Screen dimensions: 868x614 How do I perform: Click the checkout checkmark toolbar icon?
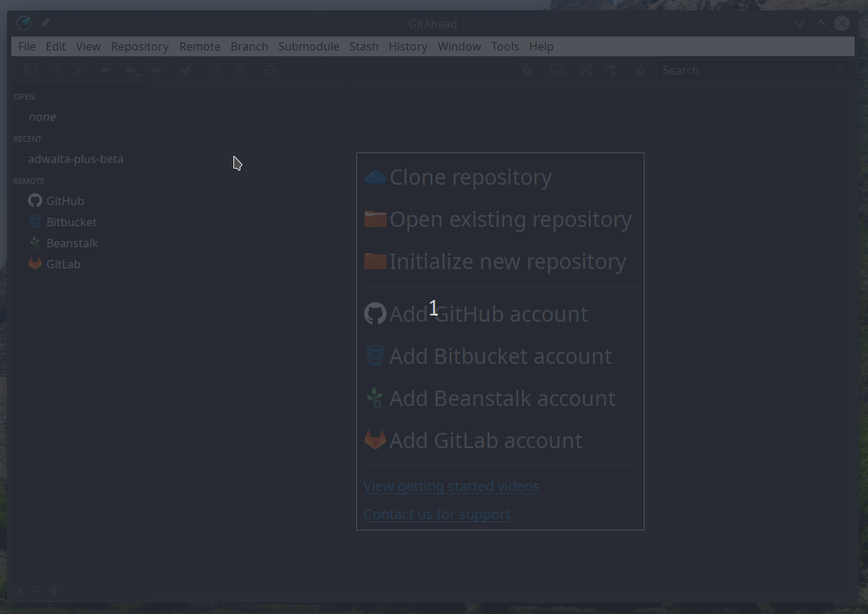tap(186, 70)
